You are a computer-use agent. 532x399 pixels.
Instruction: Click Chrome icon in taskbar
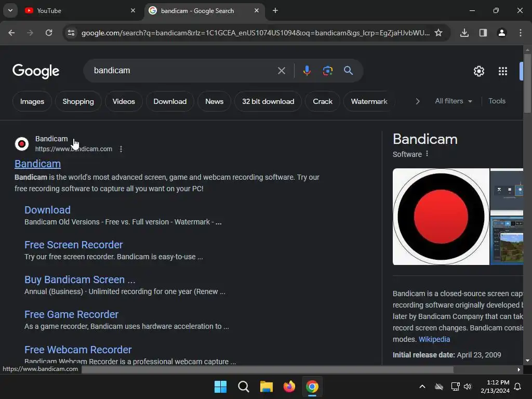(312, 387)
